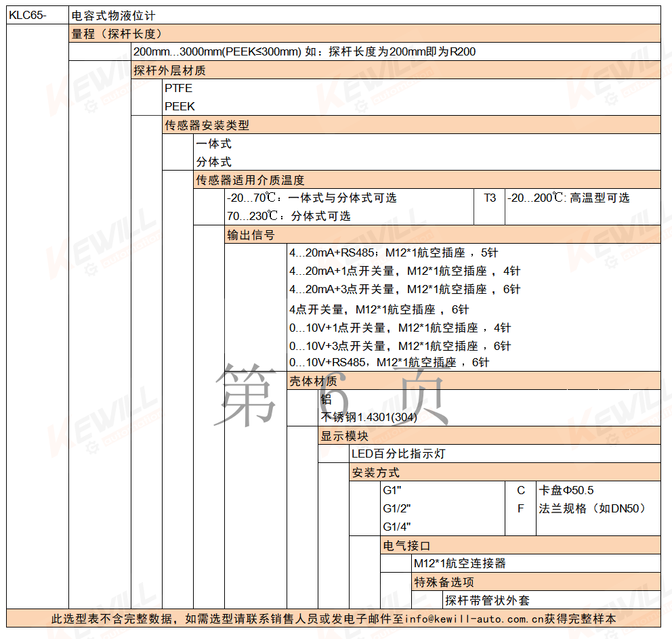Screen dimensions: 672x639
Task: Click the T3 code cell
Action: click(x=489, y=198)
